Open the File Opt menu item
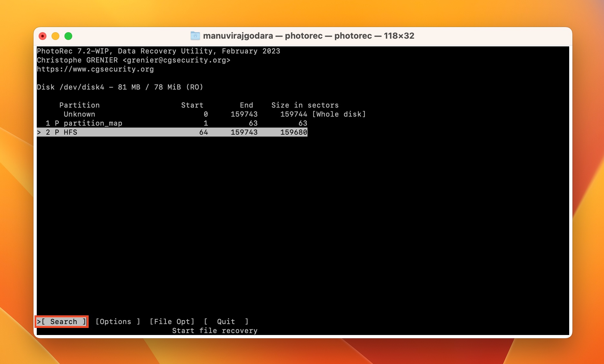 click(172, 321)
